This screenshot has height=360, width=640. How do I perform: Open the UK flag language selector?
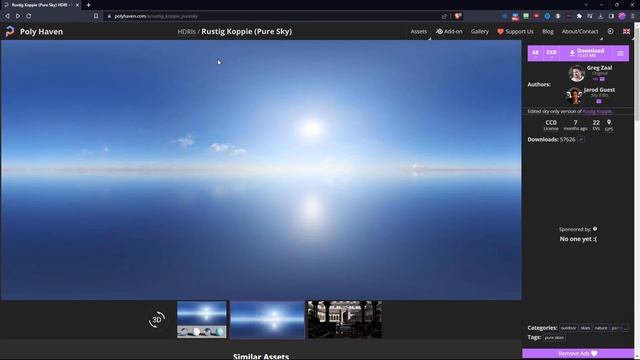(626, 31)
